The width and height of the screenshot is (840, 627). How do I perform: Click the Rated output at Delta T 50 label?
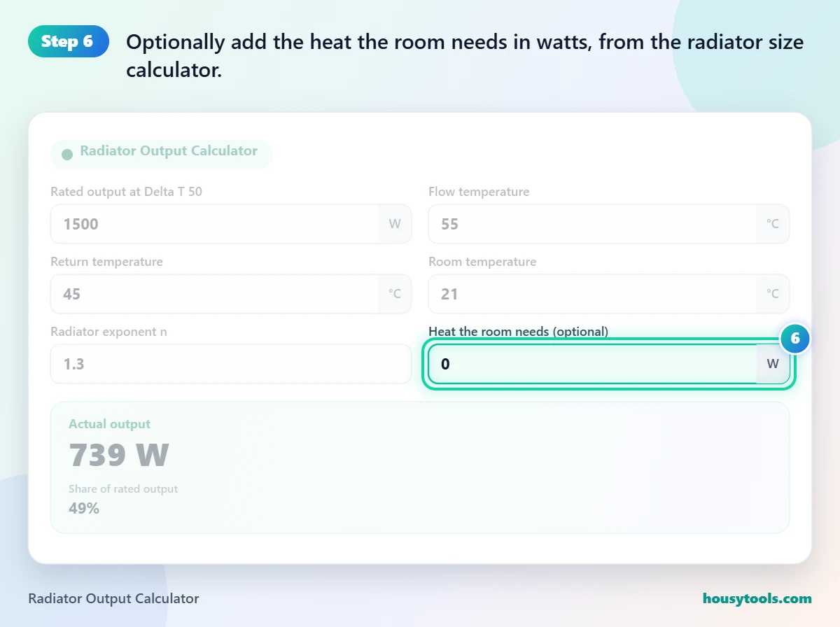tap(126, 192)
